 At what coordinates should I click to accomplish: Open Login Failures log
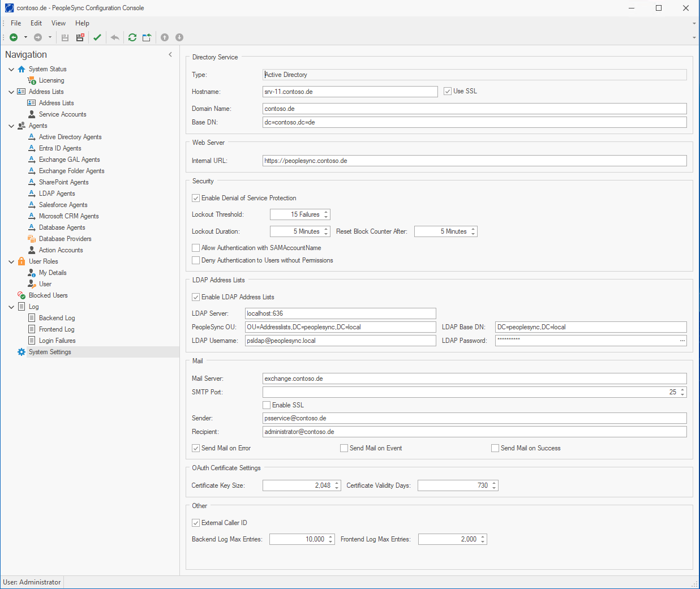pyautogui.click(x=57, y=341)
